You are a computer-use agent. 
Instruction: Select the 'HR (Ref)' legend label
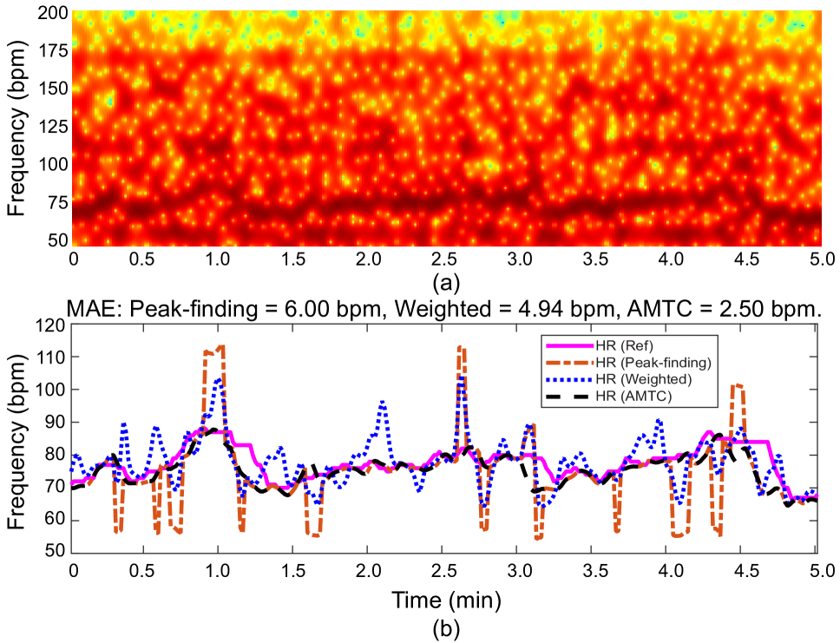point(624,345)
